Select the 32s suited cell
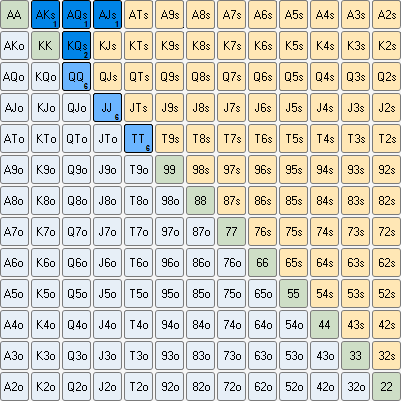 386,356
